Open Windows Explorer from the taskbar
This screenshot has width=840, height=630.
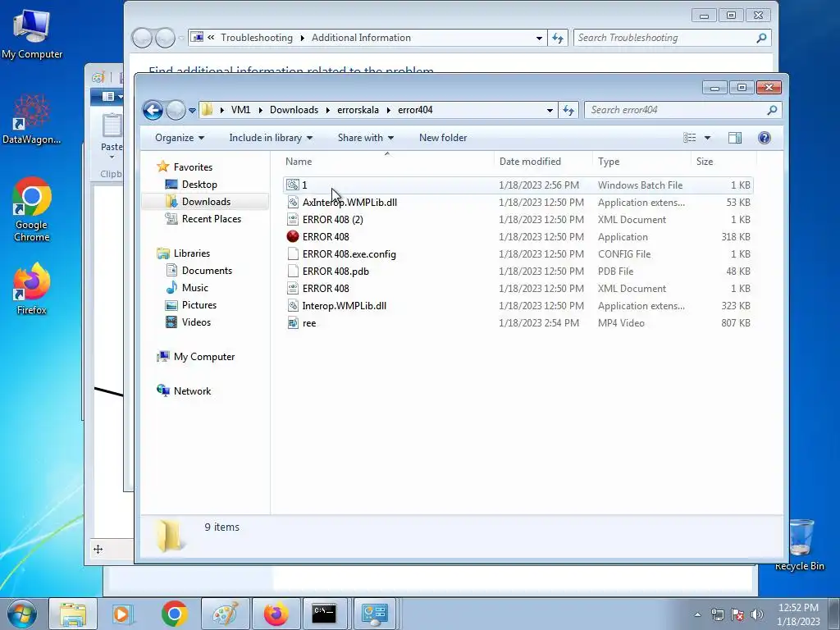click(73, 614)
